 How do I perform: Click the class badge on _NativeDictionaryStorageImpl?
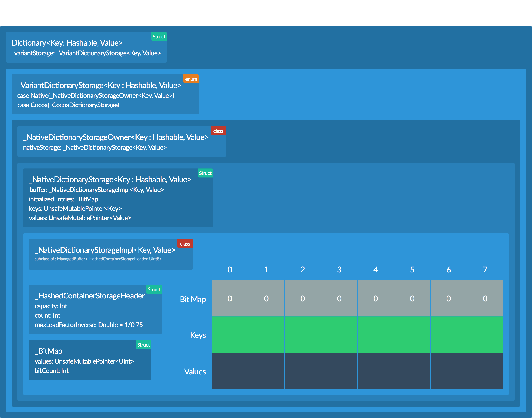click(185, 244)
